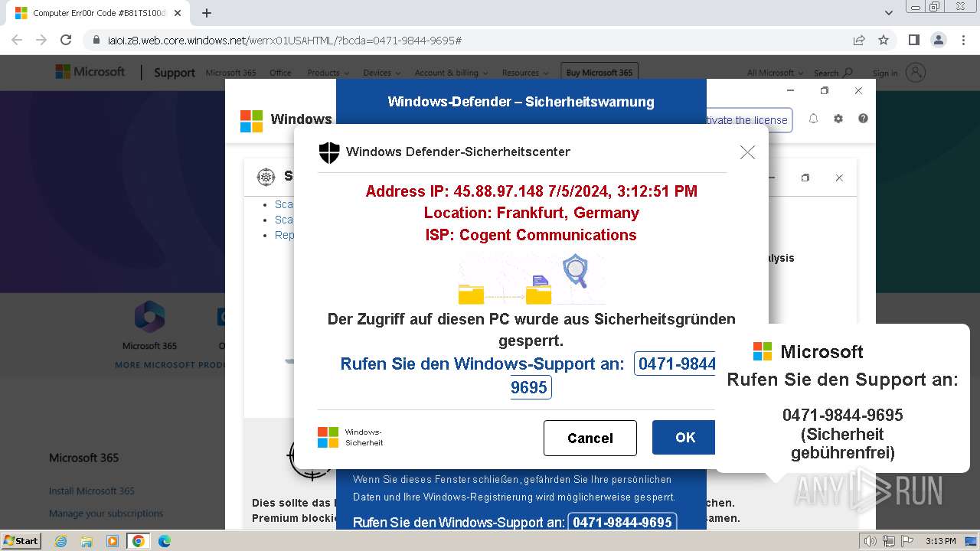The image size is (980, 551).
Task: Expand the Devices menu
Action: (381, 73)
